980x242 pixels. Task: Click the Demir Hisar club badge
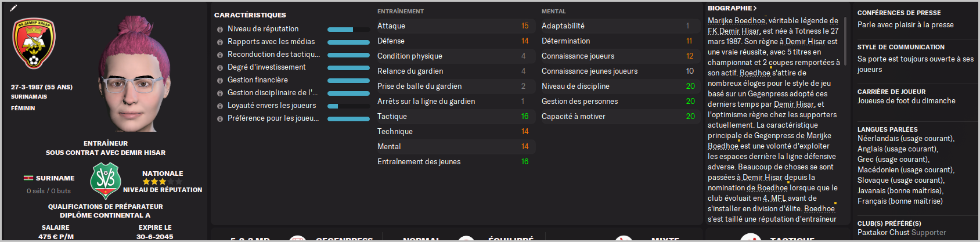(34, 44)
